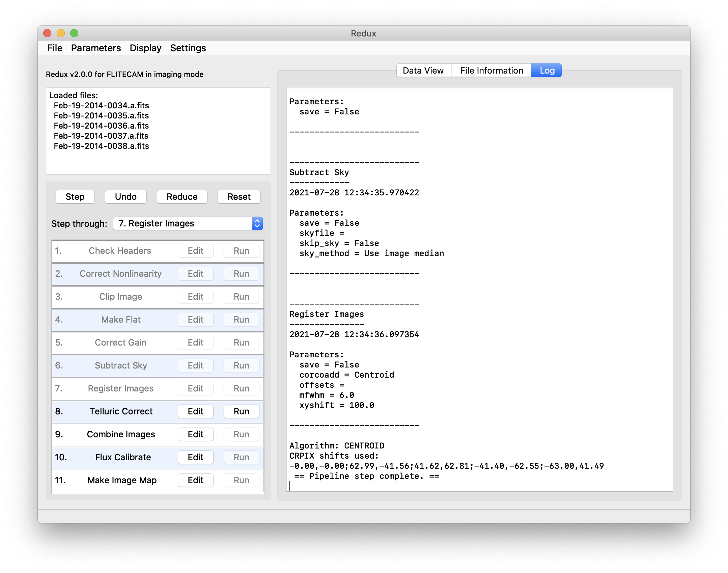The height and width of the screenshot is (573, 728).
Task: Edit the Flux Calibrate step parameters
Action: tap(195, 457)
